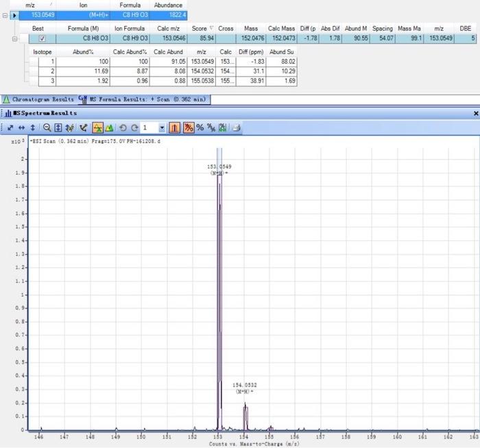Click the Chromatogram Results triangle icon
This screenshot has height=448, width=480.
[x=6, y=100]
